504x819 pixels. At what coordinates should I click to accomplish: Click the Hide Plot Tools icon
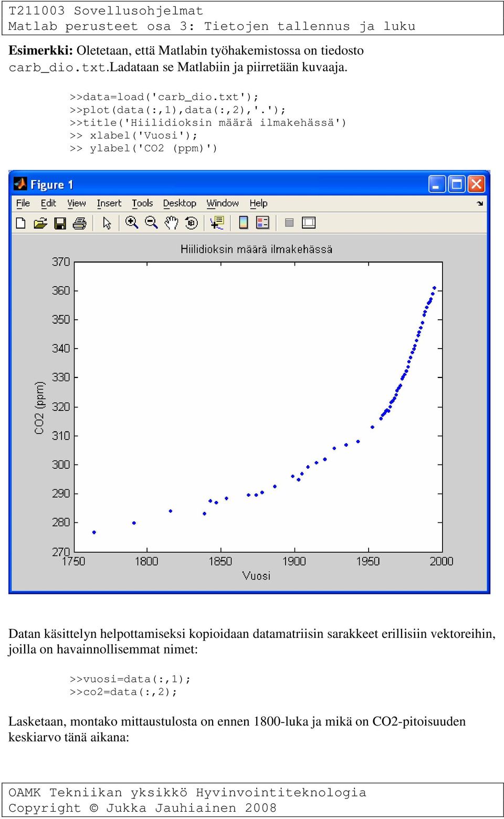[289, 223]
